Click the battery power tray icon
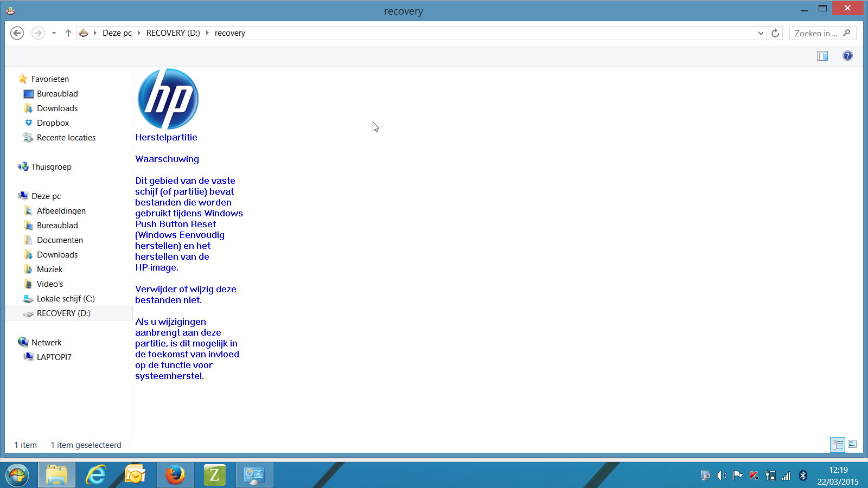This screenshot has height=488, width=868. click(x=770, y=476)
